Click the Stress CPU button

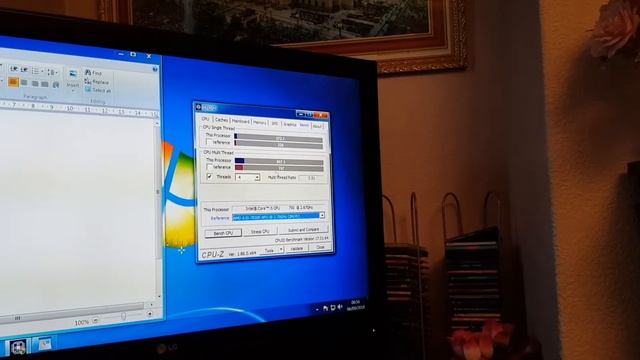point(260,231)
